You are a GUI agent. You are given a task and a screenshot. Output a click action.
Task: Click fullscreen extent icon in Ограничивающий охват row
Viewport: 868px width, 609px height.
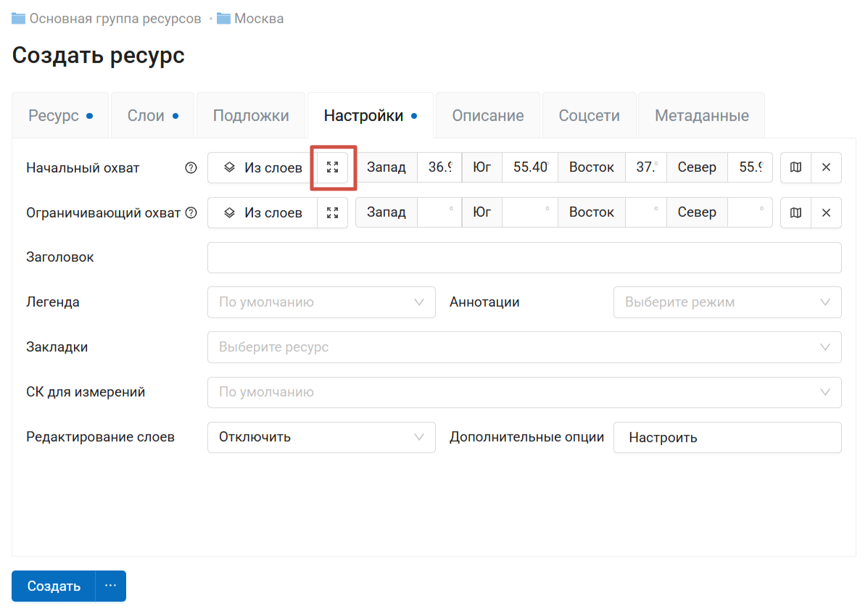pos(333,212)
